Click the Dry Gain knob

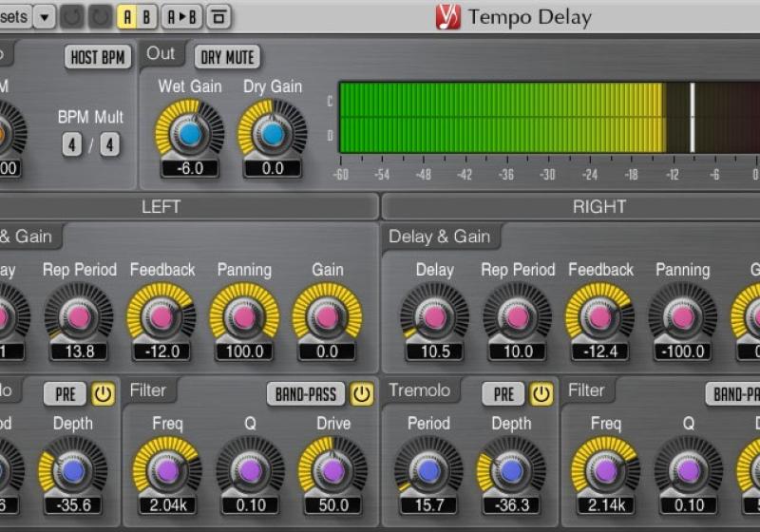pos(273,133)
